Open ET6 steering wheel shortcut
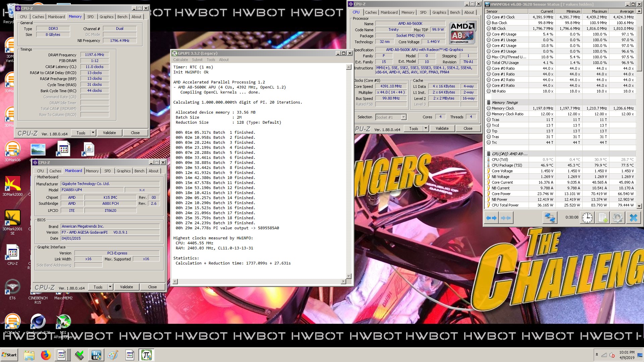 (x=12, y=289)
